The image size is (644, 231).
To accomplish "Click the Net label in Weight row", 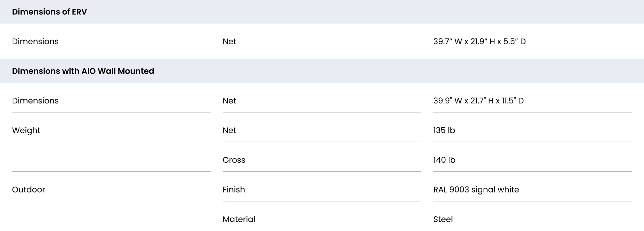I will click(229, 131).
